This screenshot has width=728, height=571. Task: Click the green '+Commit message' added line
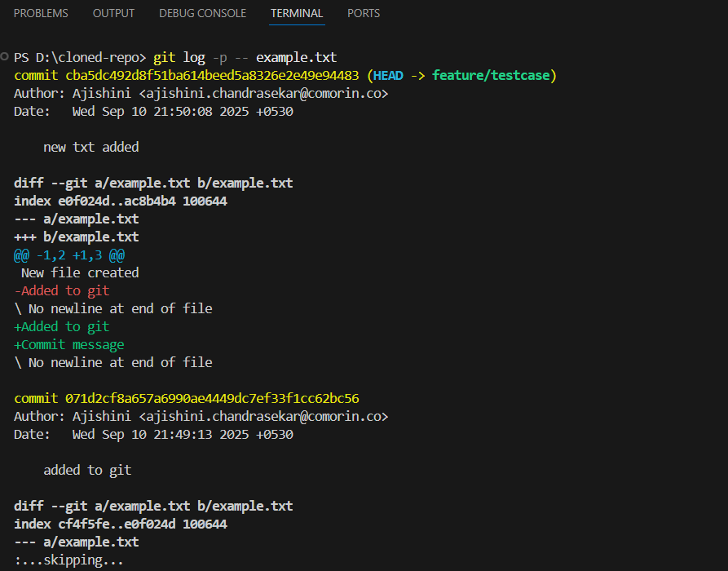tap(69, 344)
